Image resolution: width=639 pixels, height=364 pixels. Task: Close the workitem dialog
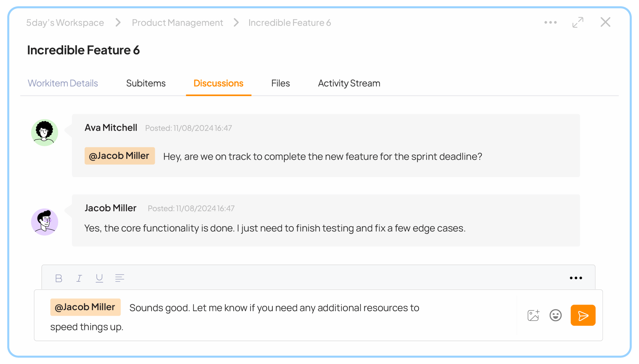click(x=605, y=22)
